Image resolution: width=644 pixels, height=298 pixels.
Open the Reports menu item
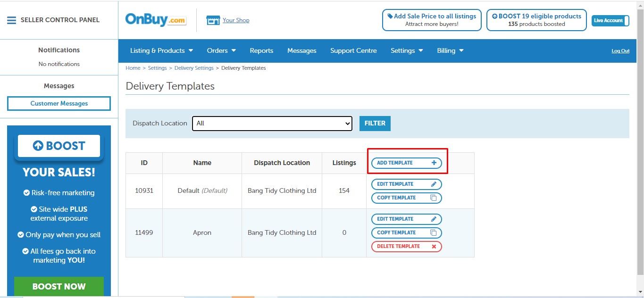(261, 50)
